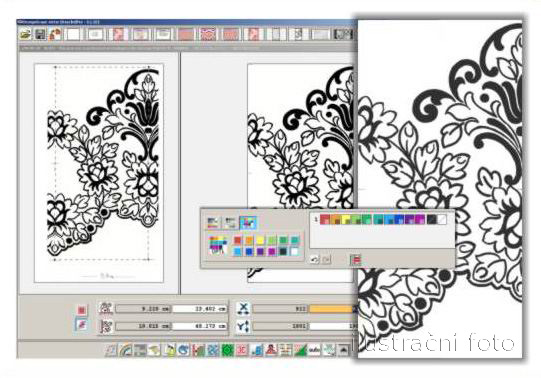This screenshot has height=378, width=541.
Task: Open the multicolor palette selector in color panel
Action: (218, 245)
